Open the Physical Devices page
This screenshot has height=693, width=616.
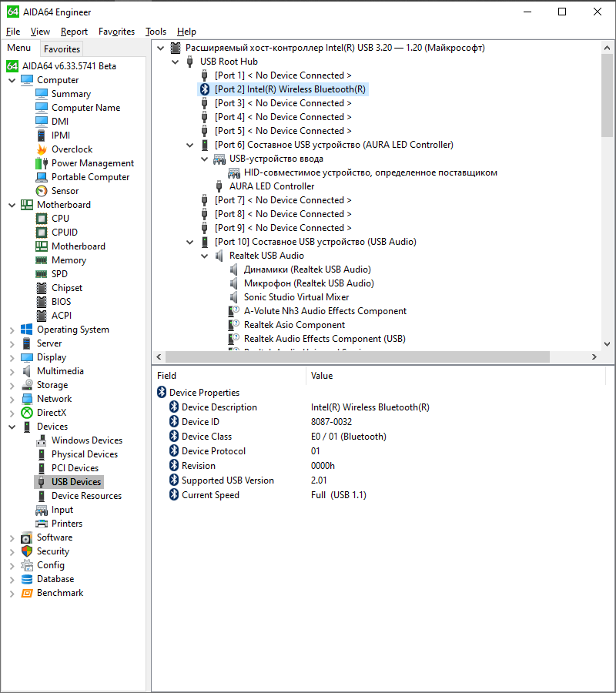[85, 454]
